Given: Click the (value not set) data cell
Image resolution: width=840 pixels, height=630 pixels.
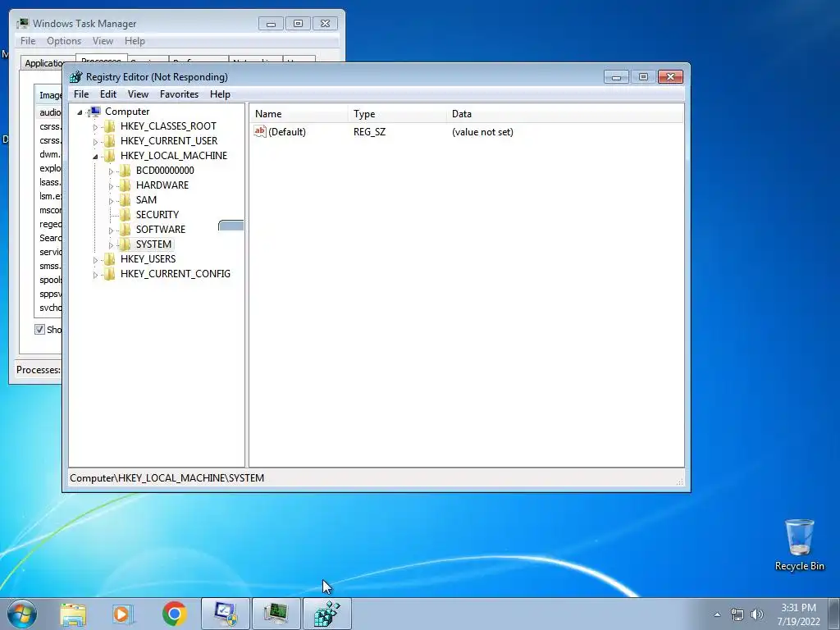Looking at the screenshot, I should click(482, 132).
